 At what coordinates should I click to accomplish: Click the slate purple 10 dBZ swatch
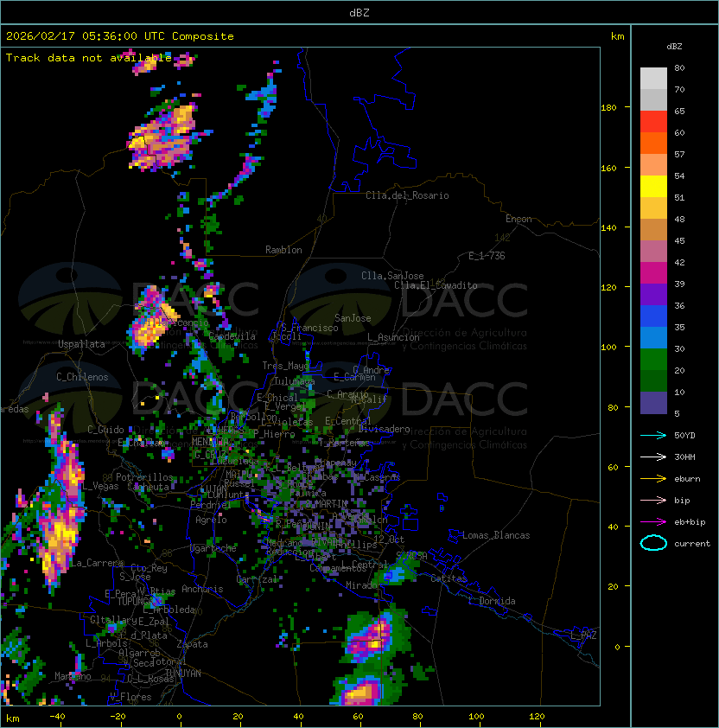[x=653, y=403]
